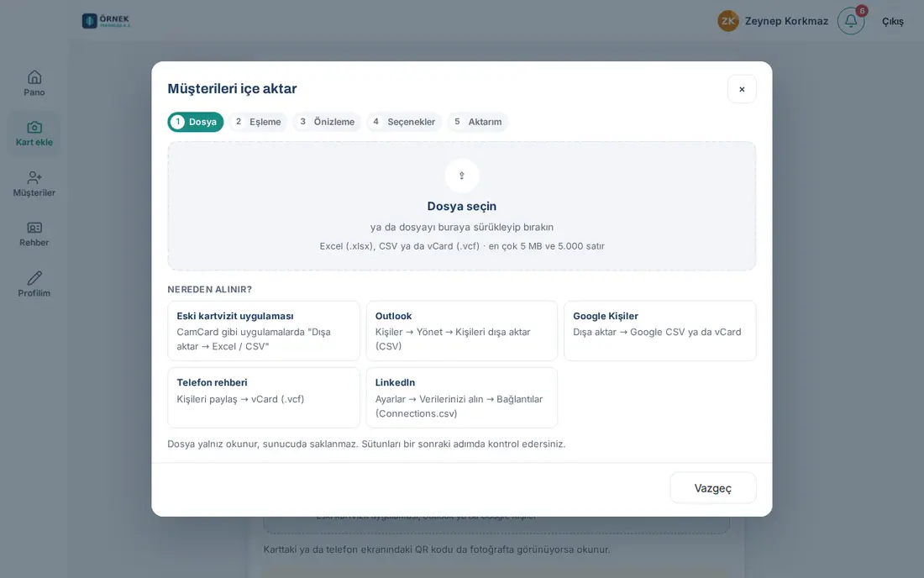
Task: Click the ZK user avatar
Action: click(727, 21)
